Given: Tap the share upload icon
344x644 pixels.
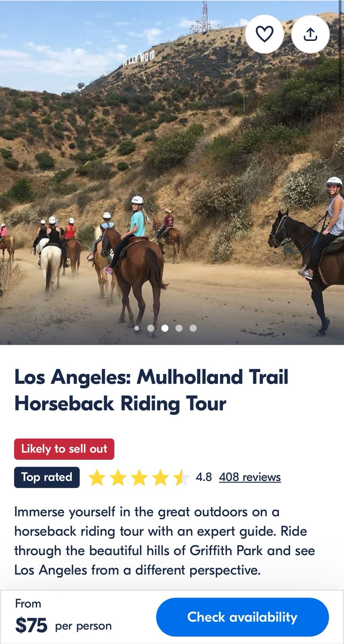Looking at the screenshot, I should coord(310,34).
